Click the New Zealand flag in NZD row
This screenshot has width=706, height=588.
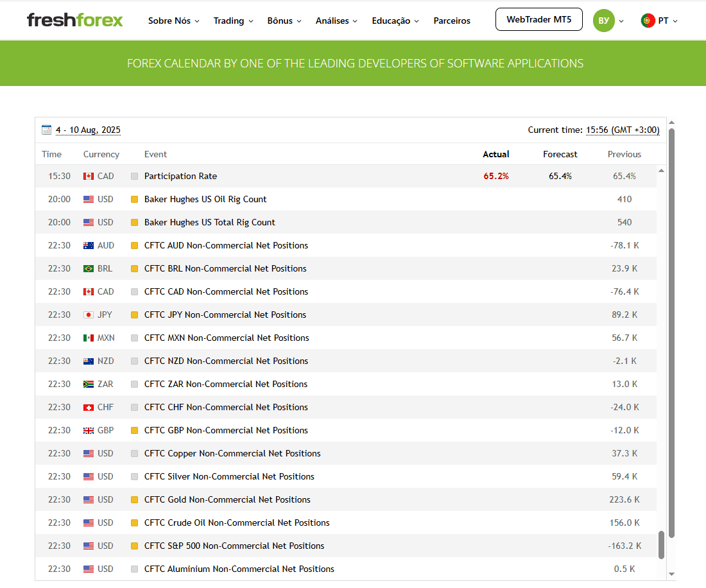point(89,361)
